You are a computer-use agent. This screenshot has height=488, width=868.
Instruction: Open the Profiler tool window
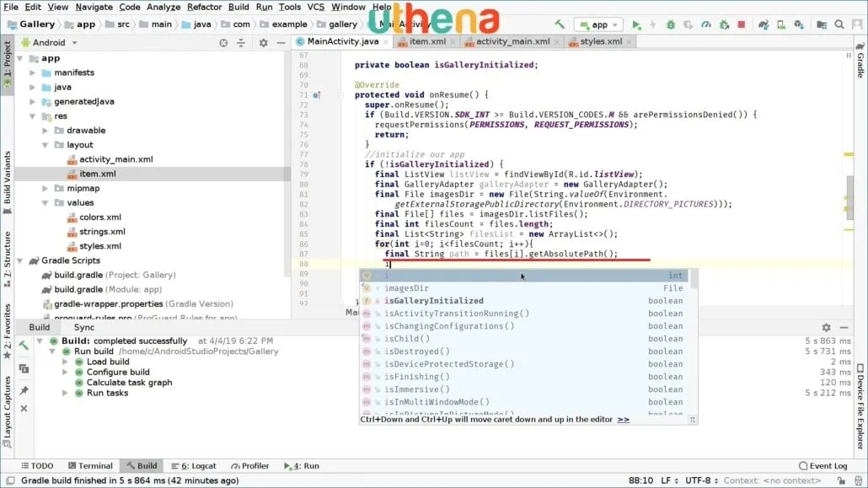click(249, 466)
